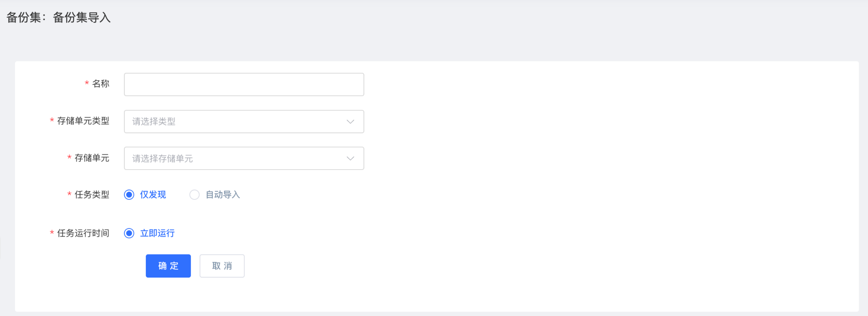This screenshot has height=316, width=868.
Task: Open the 存储单元 select box
Action: tap(244, 158)
